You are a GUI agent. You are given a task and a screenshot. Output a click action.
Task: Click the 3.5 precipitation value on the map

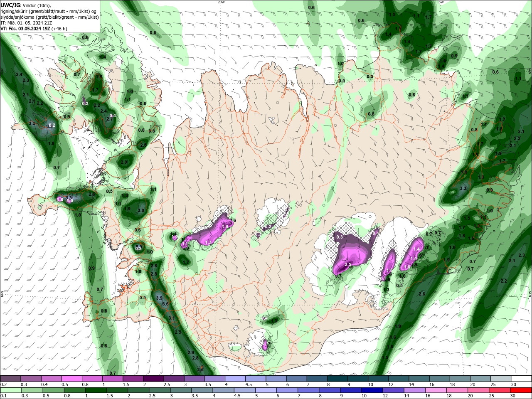click(32, 123)
